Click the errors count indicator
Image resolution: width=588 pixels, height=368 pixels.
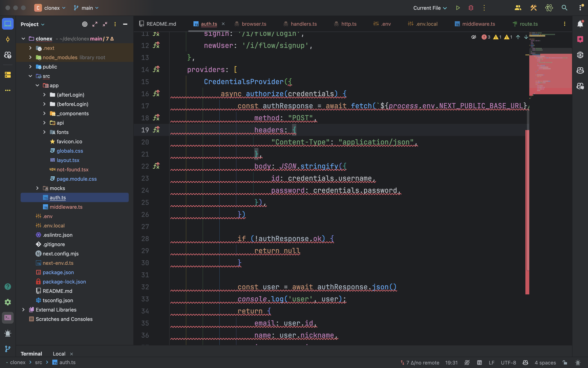click(x=486, y=37)
